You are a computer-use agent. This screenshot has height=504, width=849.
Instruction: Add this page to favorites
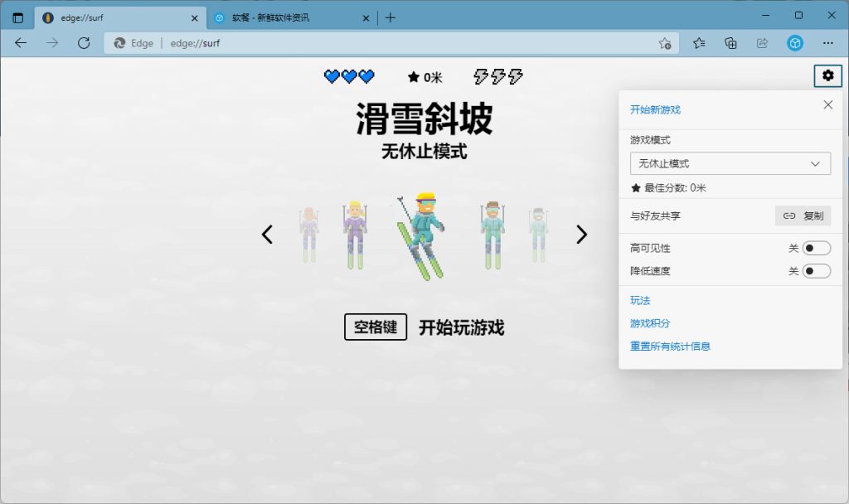tap(664, 43)
